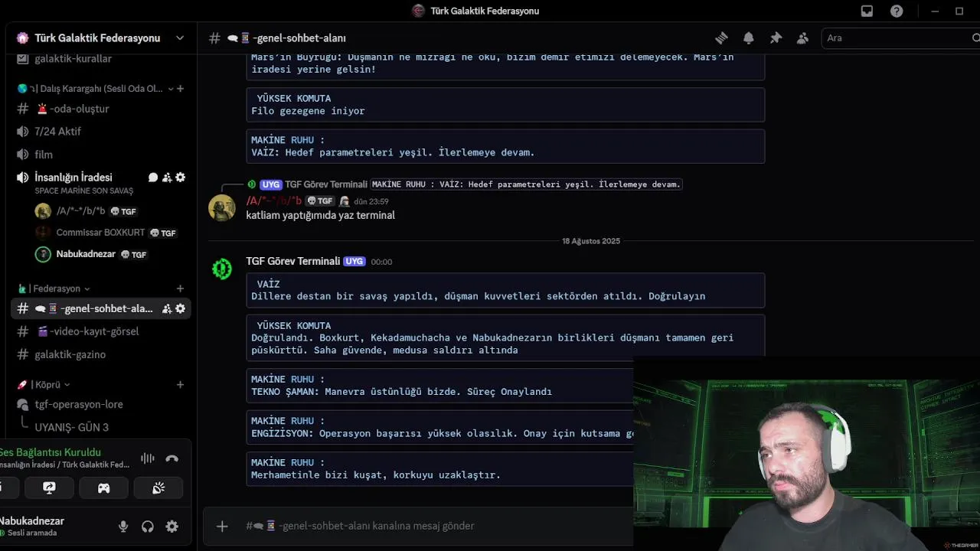Select the İnsanlığın İradesi voice channel

click(73, 178)
